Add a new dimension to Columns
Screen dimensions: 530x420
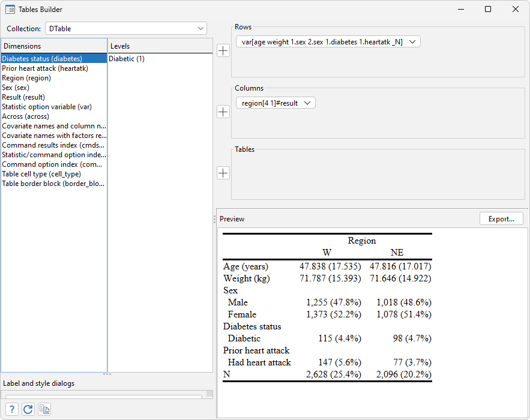pyautogui.click(x=223, y=112)
